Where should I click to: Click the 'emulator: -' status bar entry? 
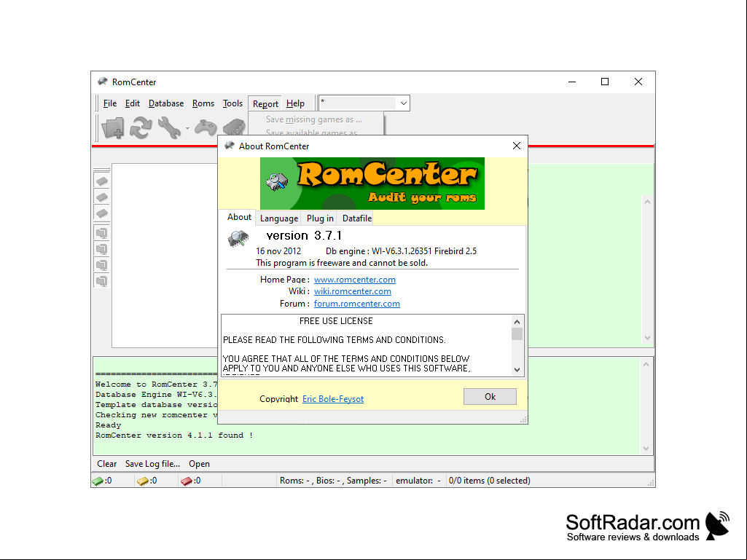[x=418, y=481]
